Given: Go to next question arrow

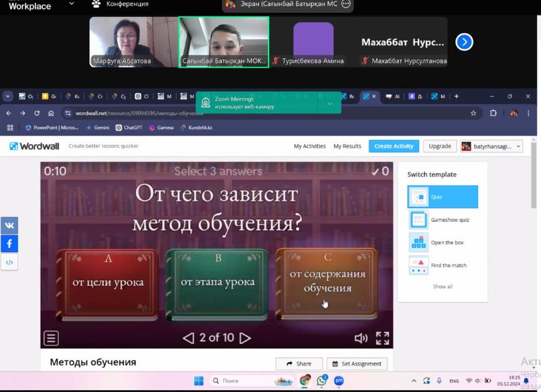Looking at the screenshot, I should pos(245,338).
